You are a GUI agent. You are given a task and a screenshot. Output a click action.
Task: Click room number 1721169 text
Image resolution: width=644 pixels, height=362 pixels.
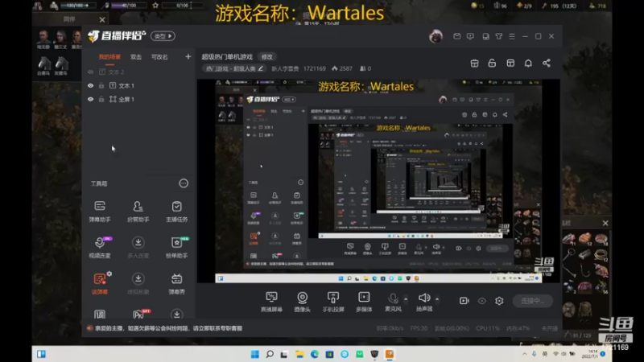[314, 68]
